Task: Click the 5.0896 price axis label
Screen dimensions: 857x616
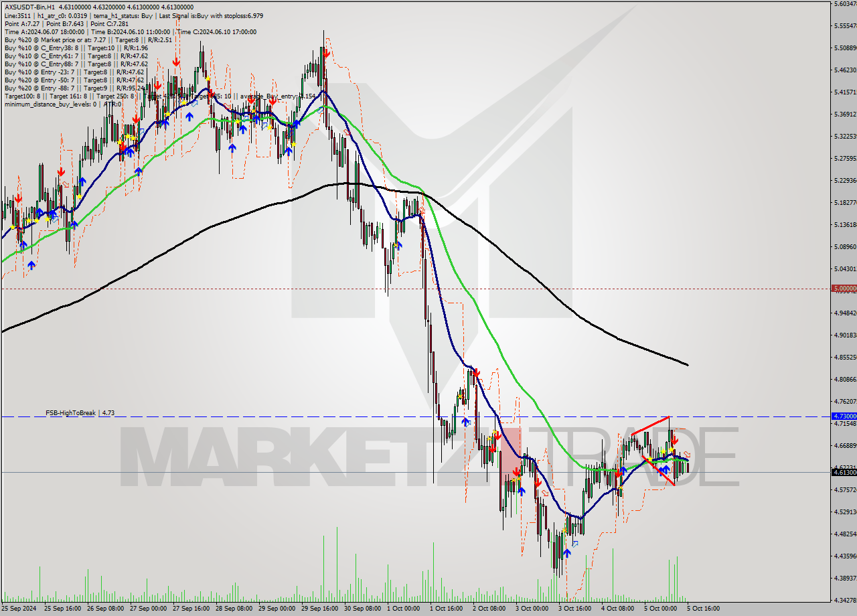Action: (x=844, y=246)
